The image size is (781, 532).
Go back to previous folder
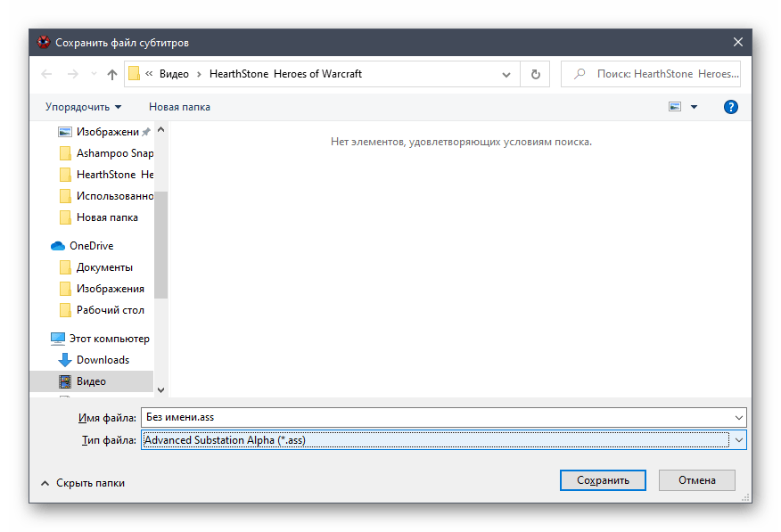(46, 74)
